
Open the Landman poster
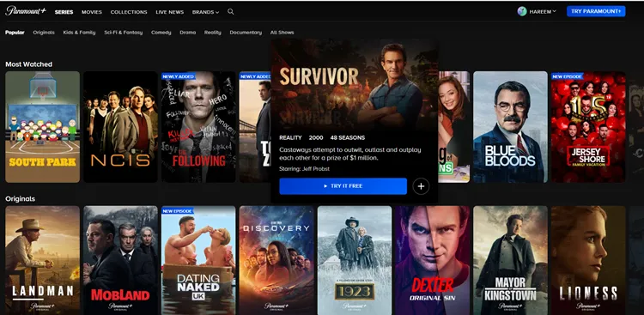(x=42, y=260)
